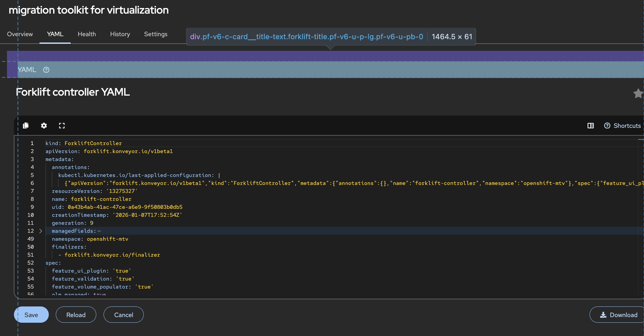Open the editor settings gear

(x=44, y=126)
